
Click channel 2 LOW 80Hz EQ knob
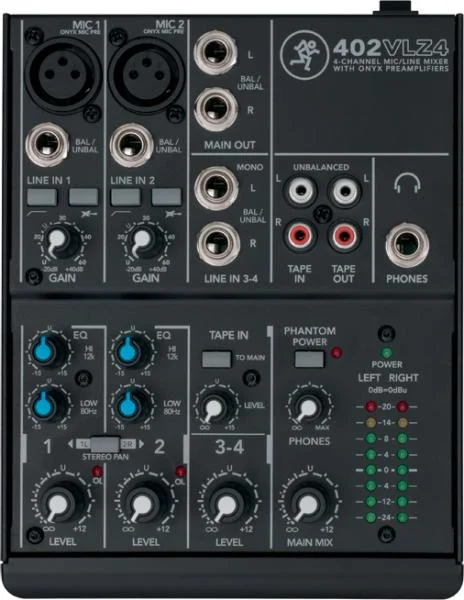[132, 406]
